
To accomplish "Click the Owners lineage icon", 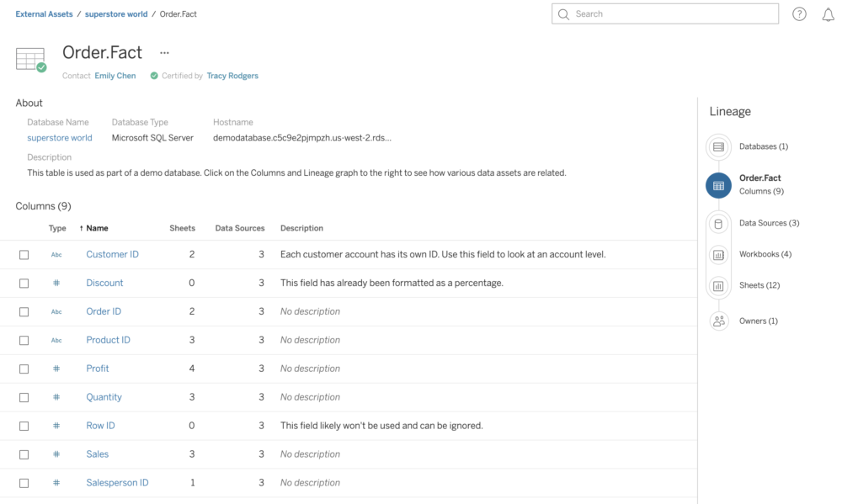I will pos(718,321).
